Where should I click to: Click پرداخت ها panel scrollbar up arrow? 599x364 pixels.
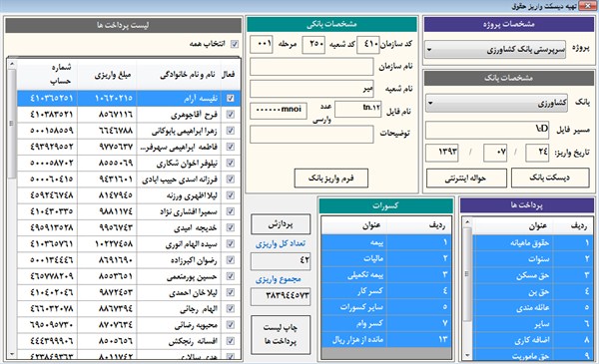point(467,221)
